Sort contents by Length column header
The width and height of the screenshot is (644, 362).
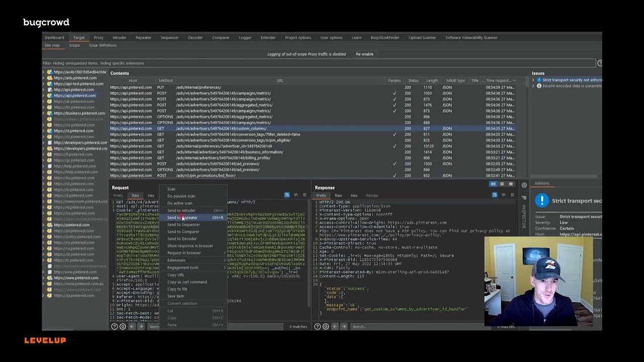click(x=432, y=80)
